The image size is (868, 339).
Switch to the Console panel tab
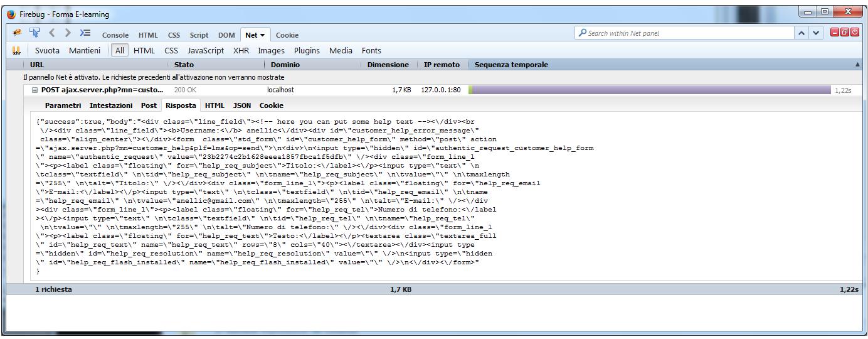[x=115, y=35]
